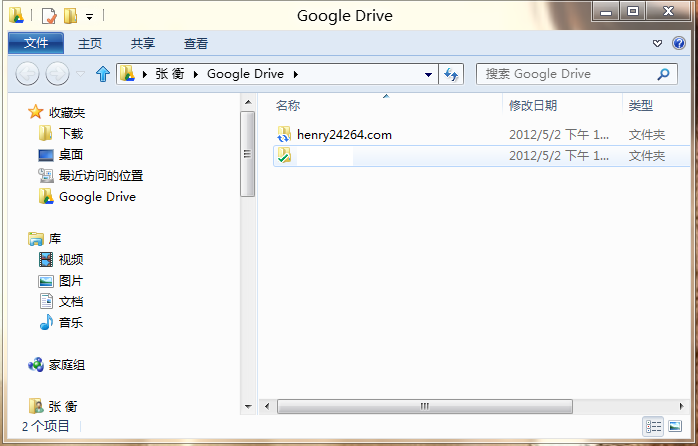Image resolution: width=698 pixels, height=446 pixels.
Task: Open the address bar history dropdown
Action: pyautogui.click(x=428, y=74)
